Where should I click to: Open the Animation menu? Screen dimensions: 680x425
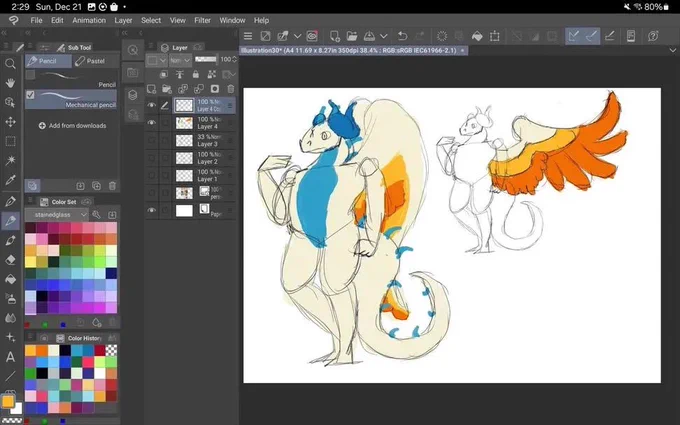coord(89,20)
